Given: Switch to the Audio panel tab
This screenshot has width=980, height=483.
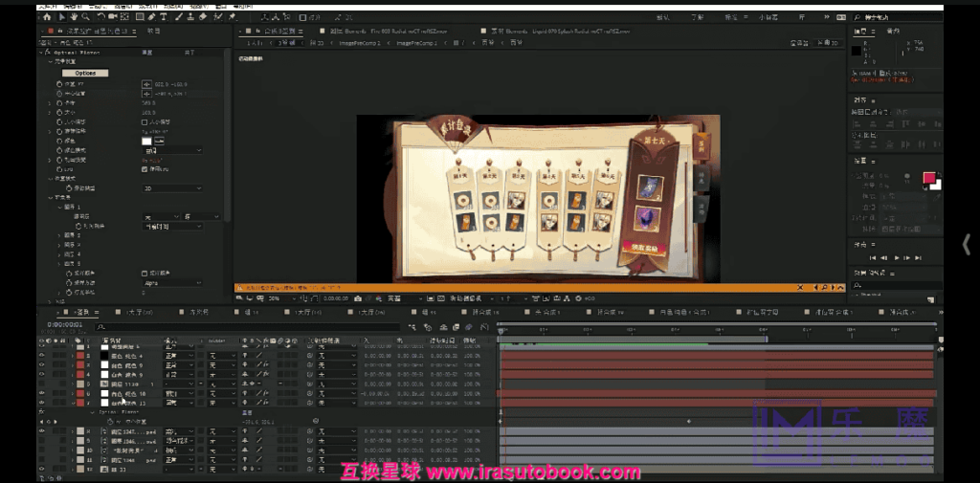Looking at the screenshot, I should (x=894, y=31).
